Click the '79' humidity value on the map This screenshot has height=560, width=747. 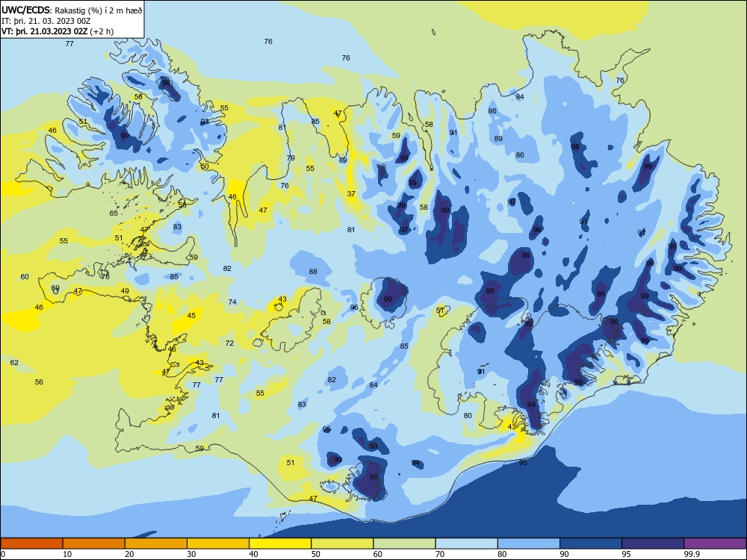tap(291, 158)
